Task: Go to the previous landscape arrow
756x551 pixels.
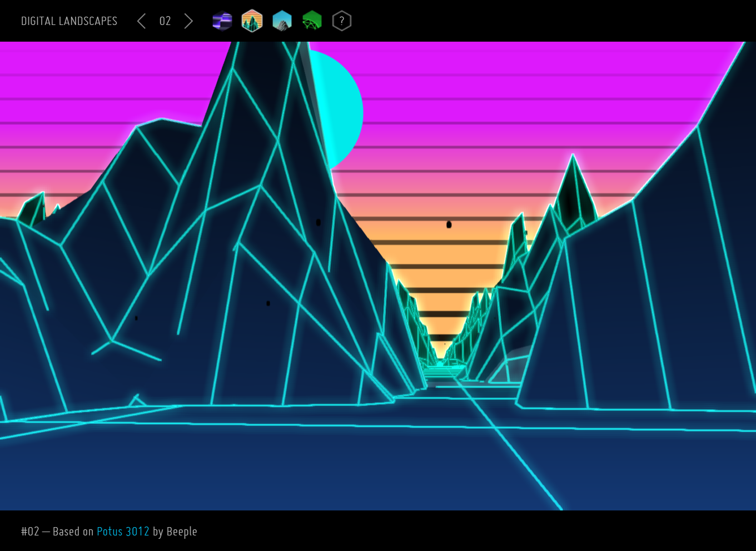Action: pos(141,21)
